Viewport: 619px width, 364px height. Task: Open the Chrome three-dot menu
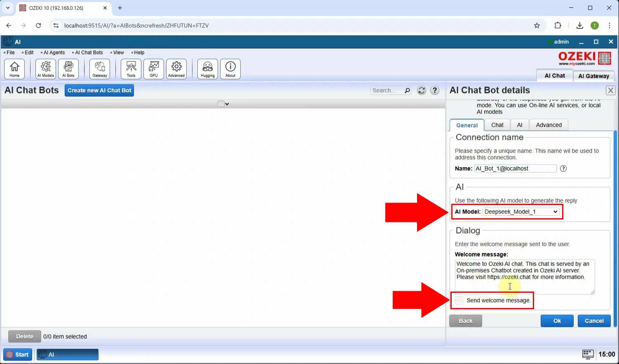(x=610, y=26)
